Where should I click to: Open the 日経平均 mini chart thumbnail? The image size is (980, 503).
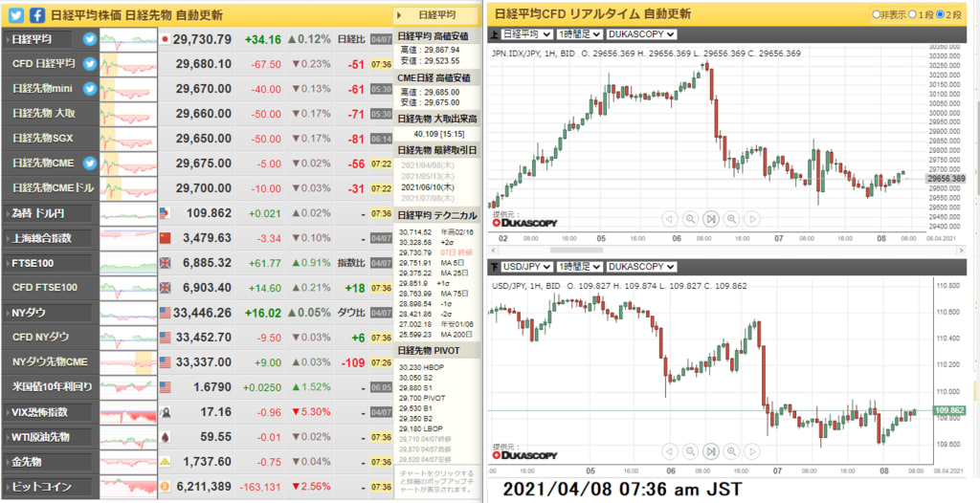pyautogui.click(x=128, y=39)
